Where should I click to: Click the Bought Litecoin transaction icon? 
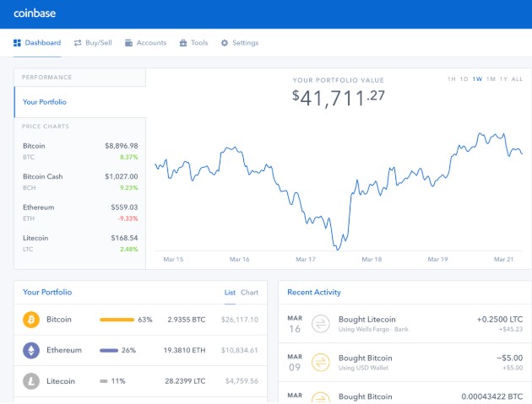click(x=321, y=323)
